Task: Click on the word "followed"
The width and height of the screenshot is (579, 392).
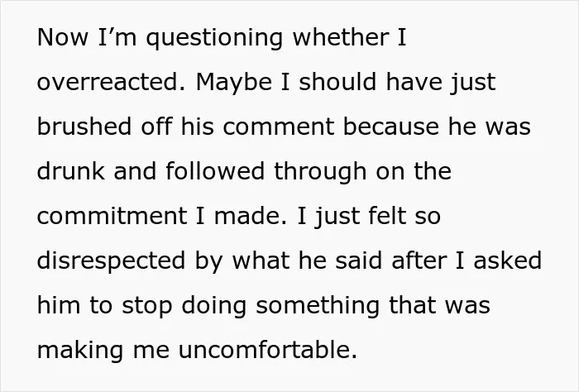Action: pos(215,171)
